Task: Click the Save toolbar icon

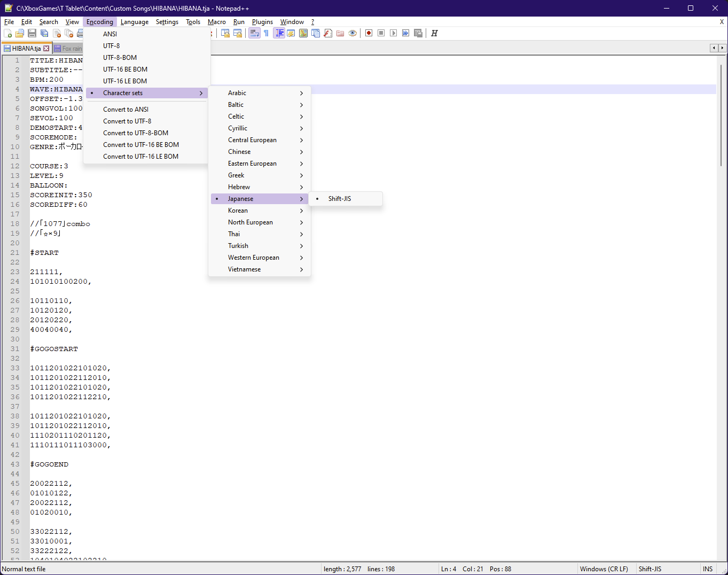Action: [32, 33]
